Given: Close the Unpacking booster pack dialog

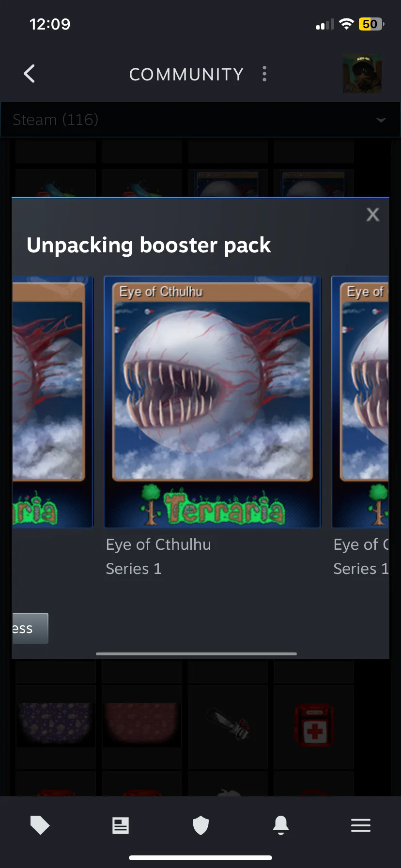Looking at the screenshot, I should coord(372,214).
